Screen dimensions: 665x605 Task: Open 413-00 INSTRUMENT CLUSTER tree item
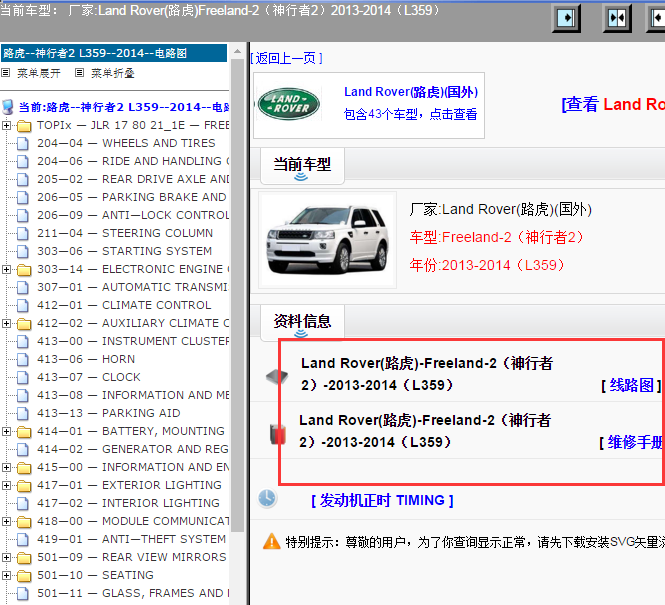[x=133, y=341]
